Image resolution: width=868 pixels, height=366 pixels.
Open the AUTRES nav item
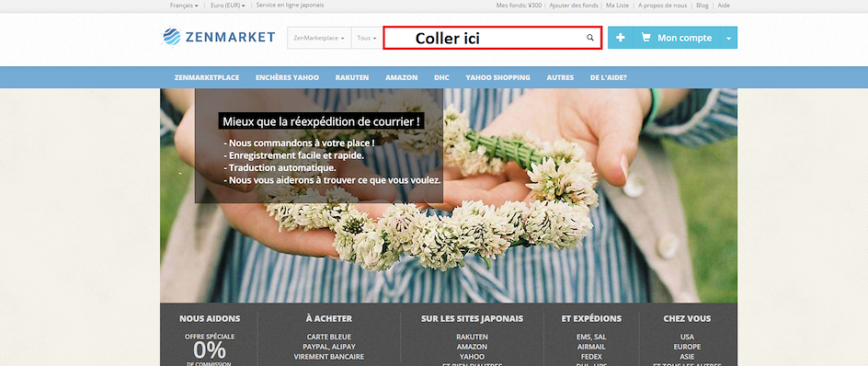[x=560, y=77]
